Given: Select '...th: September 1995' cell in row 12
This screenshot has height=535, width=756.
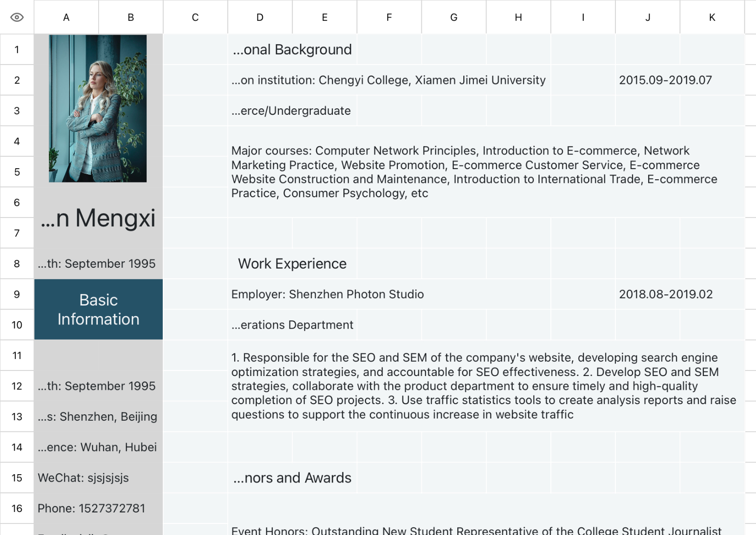Looking at the screenshot, I should point(99,386).
